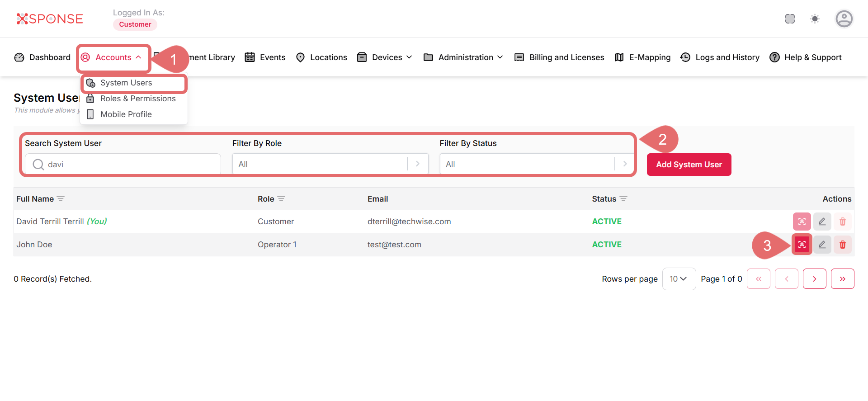Sort the table by Full Name

point(61,199)
